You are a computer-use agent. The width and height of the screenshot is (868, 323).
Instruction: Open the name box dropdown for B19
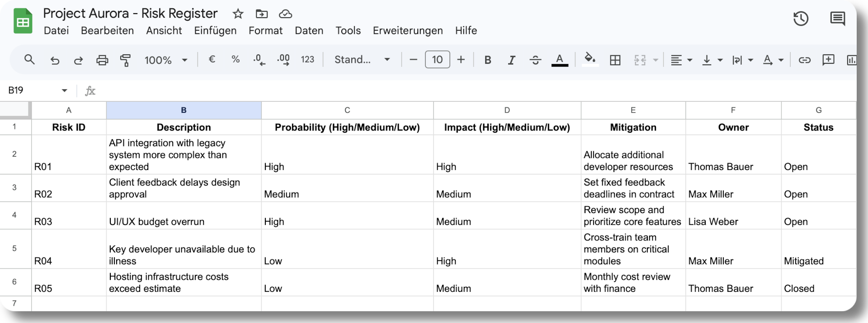(65, 90)
